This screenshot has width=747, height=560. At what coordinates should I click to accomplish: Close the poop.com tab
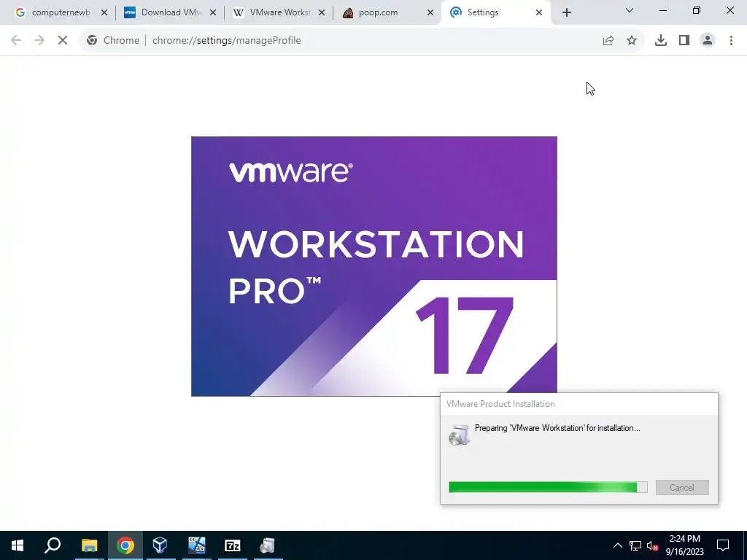[430, 12]
